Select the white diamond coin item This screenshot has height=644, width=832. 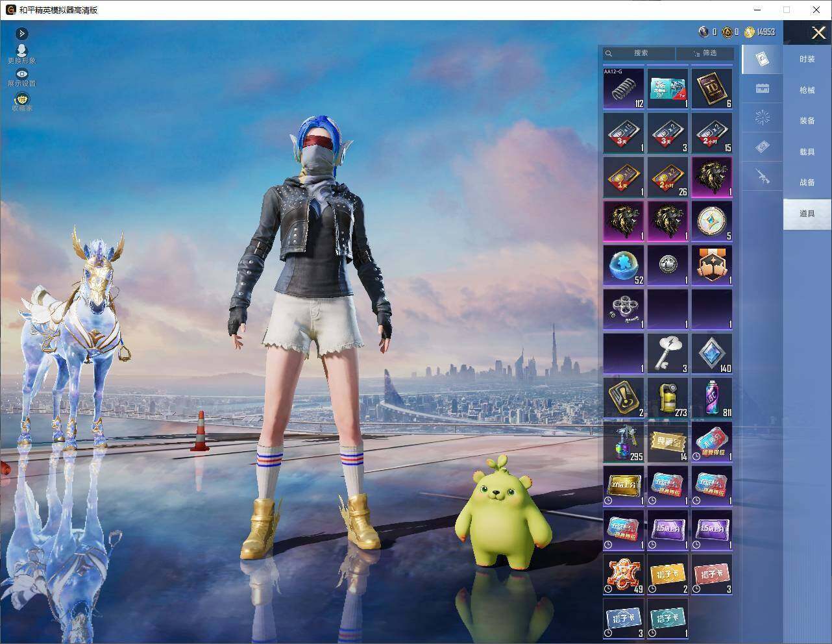pyautogui.click(x=712, y=221)
